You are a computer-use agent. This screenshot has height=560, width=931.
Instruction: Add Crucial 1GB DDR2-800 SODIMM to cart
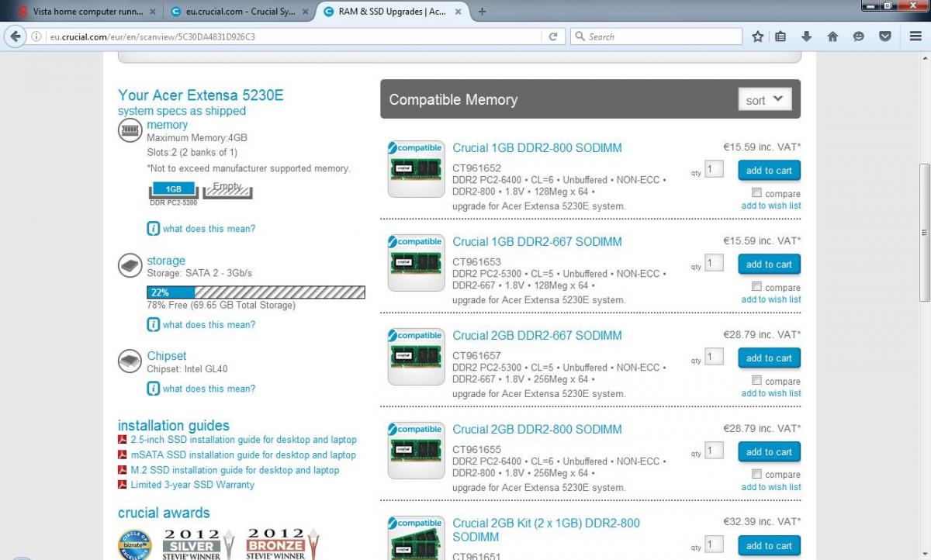point(770,171)
